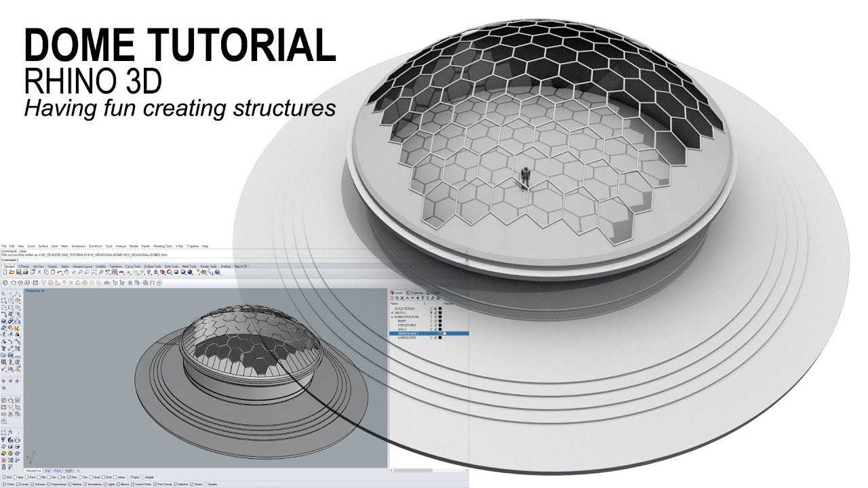
Task: Click the color wheel Object Properties icon
Action: 169,272
